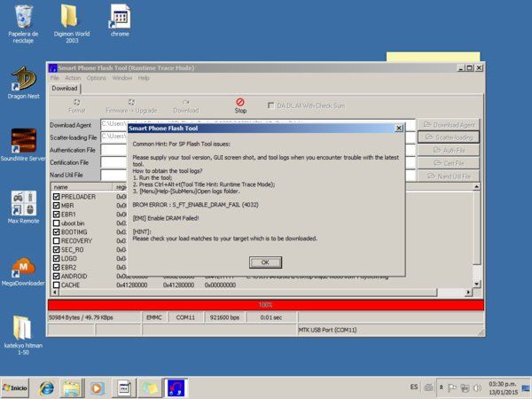Image resolution: width=532 pixels, height=399 pixels.
Task: Open the Window menu
Action: click(x=122, y=78)
